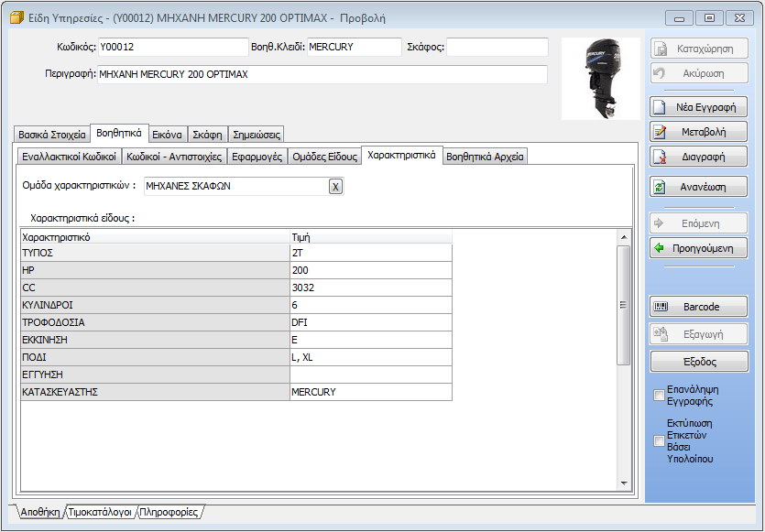765x532 pixels.
Task: Open the Εναλλακτικοί Κωδικοί subtab
Action: point(70,157)
